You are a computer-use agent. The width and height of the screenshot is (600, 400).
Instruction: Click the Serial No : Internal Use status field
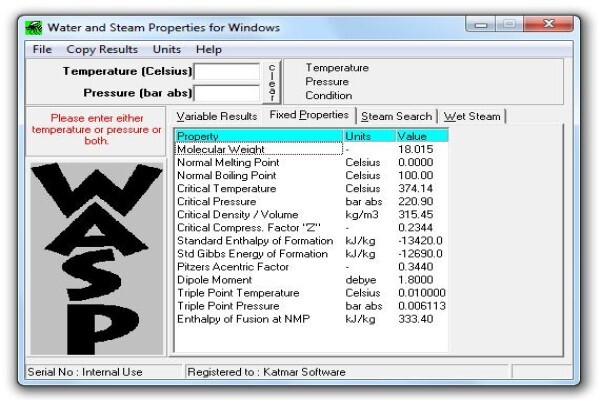pos(103,372)
